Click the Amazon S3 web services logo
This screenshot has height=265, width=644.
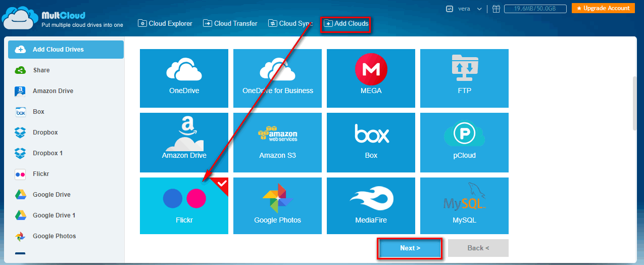click(x=277, y=134)
